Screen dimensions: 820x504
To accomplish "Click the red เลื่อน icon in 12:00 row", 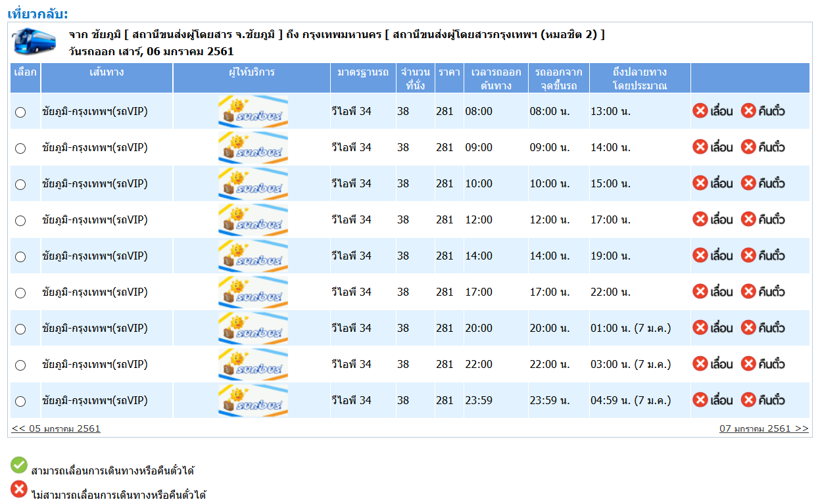I will pos(700,219).
